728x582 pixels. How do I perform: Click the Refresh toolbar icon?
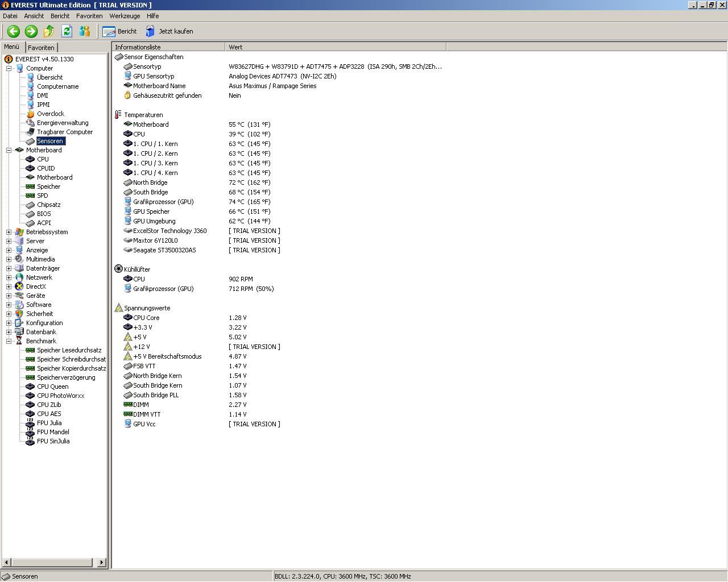[x=67, y=31]
